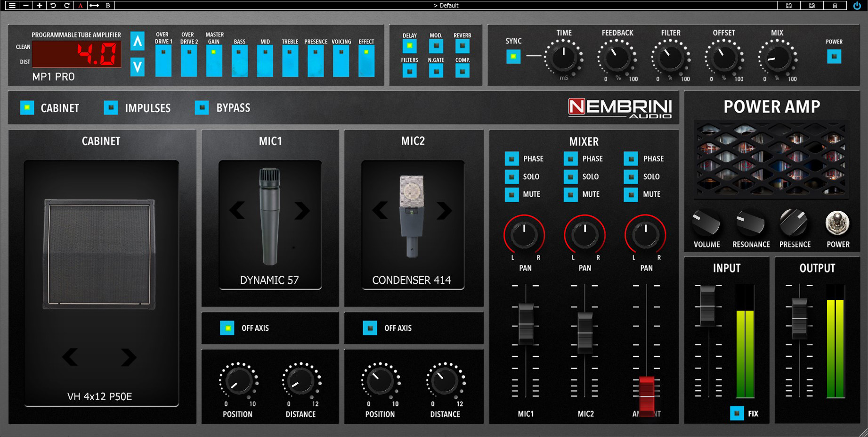Toggle Off Axis for MIC1
The width and height of the screenshot is (868, 437).
click(x=227, y=328)
